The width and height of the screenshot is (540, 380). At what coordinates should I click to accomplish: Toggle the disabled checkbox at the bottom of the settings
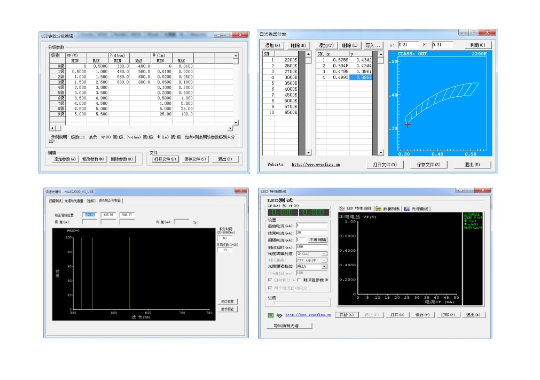point(270,287)
